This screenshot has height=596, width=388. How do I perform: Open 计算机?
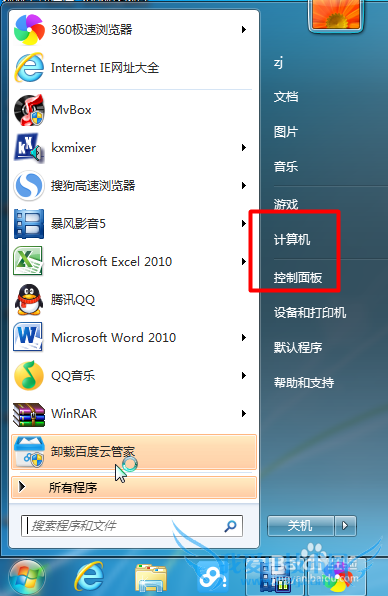click(292, 240)
